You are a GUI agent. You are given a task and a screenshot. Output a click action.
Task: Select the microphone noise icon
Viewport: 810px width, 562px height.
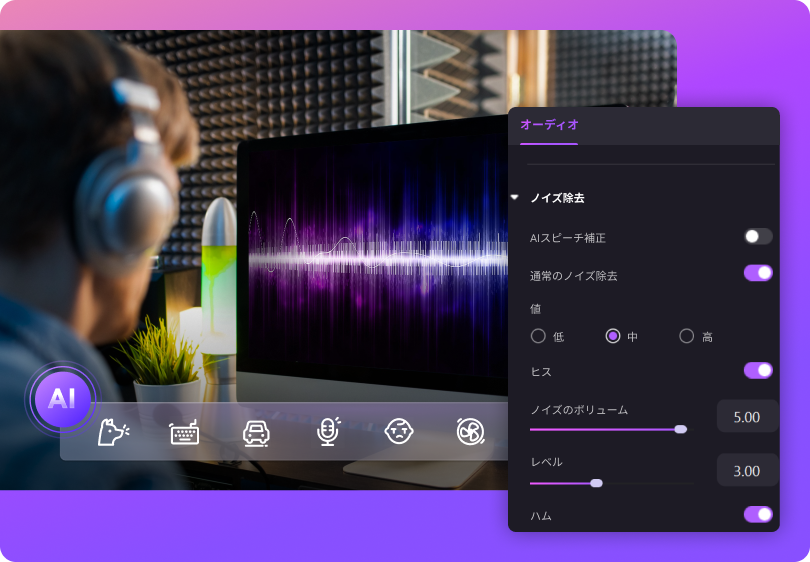click(328, 431)
